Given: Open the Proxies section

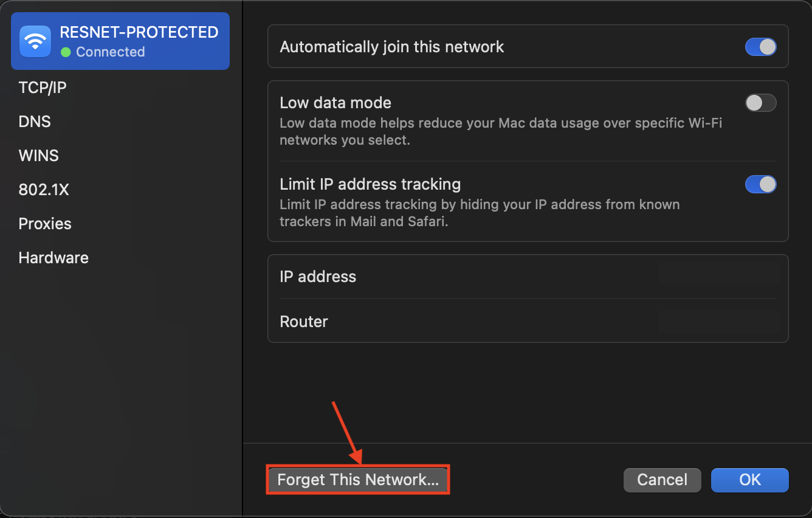Looking at the screenshot, I should [45, 224].
